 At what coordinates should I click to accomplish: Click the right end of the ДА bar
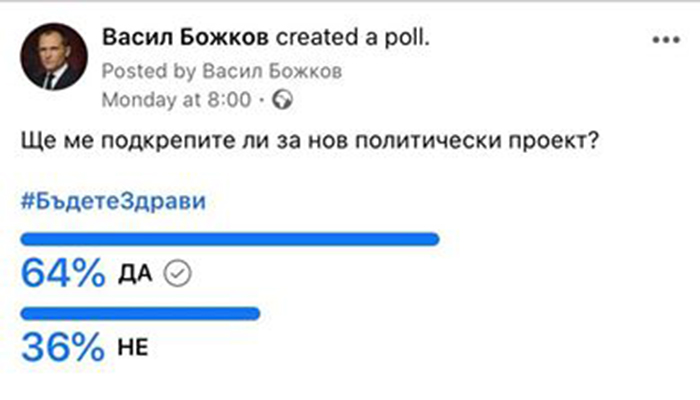[x=433, y=239]
